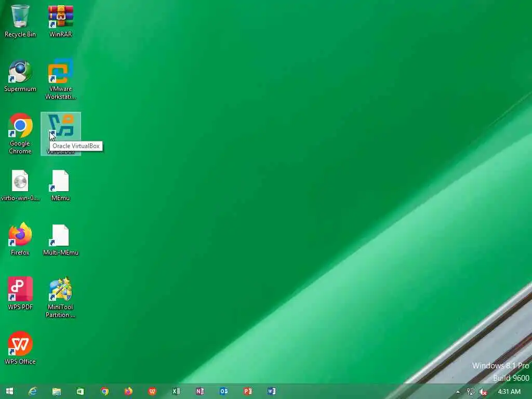
Task: Select the MEmu desktop shortcut
Action: click(60, 185)
